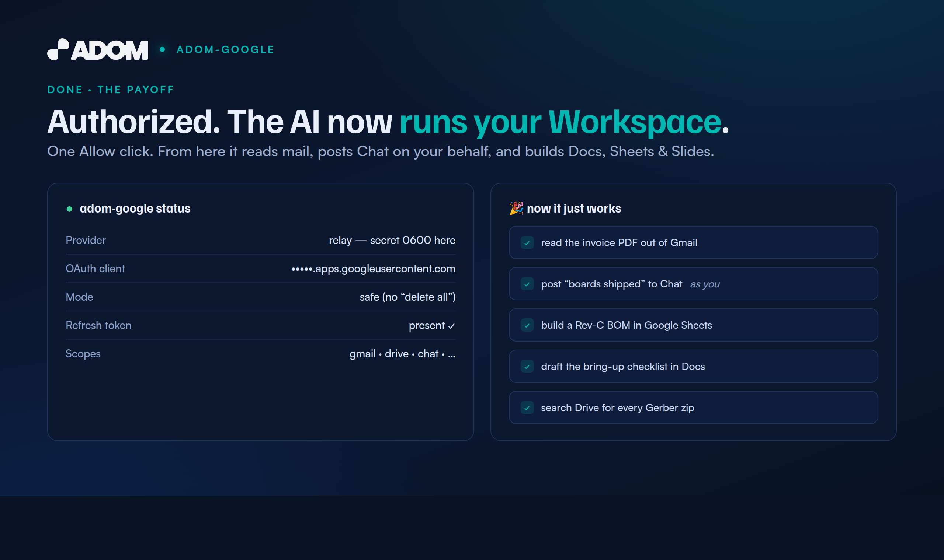Click the Provider row label
This screenshot has height=560, width=944.
(x=86, y=240)
